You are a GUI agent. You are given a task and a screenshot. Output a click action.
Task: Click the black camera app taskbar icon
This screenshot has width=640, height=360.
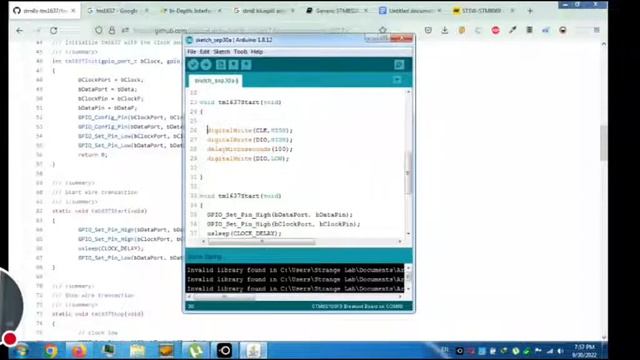[224, 351]
